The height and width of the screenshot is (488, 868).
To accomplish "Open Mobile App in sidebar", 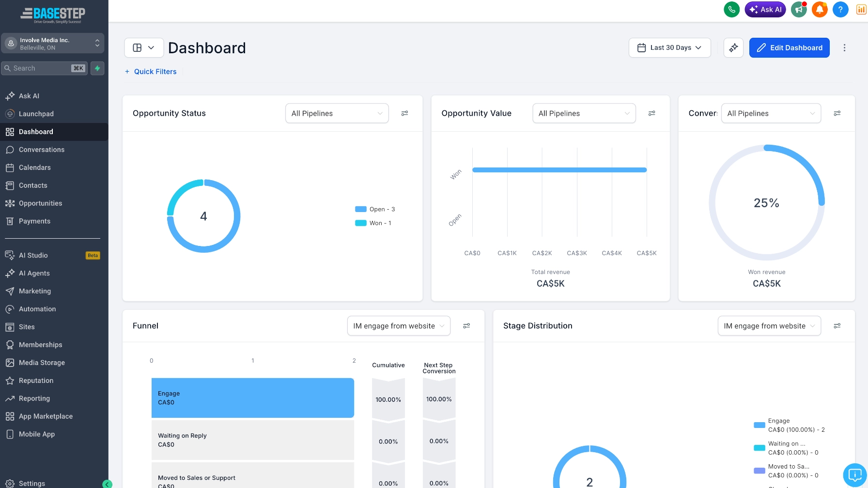I will (x=54, y=434).
